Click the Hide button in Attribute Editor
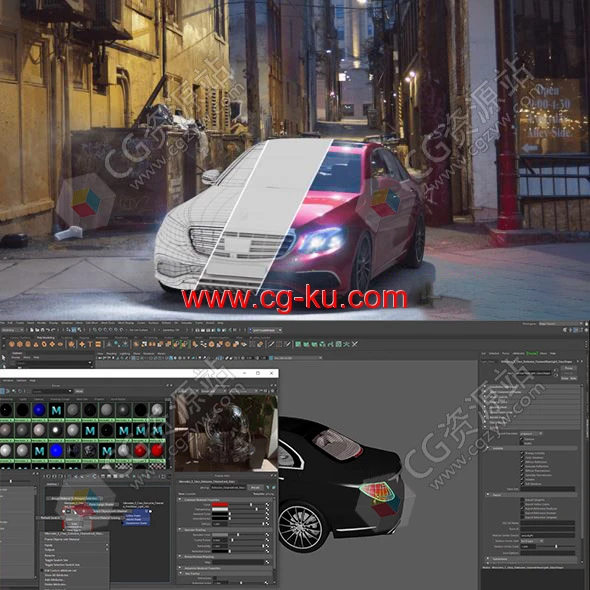Viewport: 590px width, 590px height. tap(573, 378)
